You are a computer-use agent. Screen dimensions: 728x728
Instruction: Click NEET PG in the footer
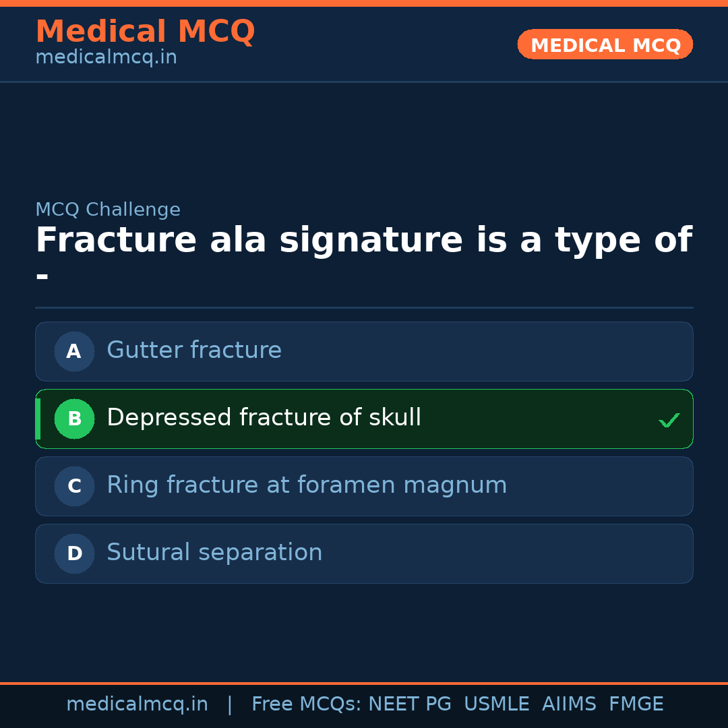click(409, 703)
